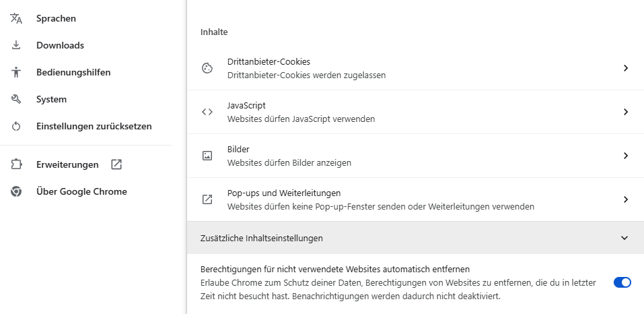644x314 pixels.
Task: Click the System wrench icon
Action: coord(16,99)
